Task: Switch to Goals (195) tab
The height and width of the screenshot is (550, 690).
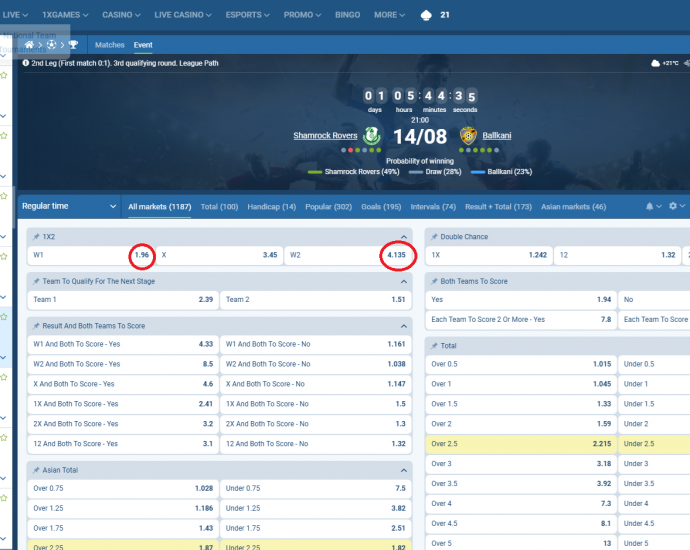Action: click(381, 207)
